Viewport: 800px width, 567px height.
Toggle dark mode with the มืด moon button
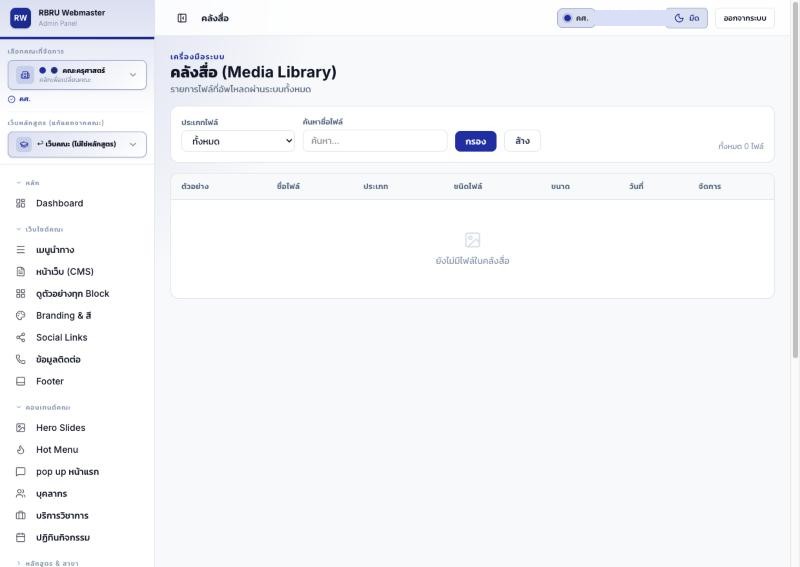[x=687, y=18]
